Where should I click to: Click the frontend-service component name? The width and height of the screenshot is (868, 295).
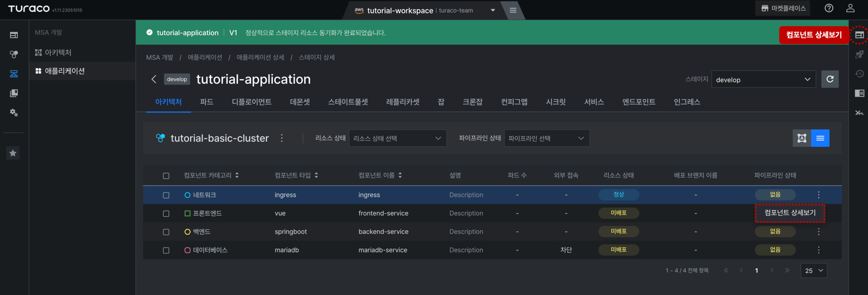pos(383,213)
